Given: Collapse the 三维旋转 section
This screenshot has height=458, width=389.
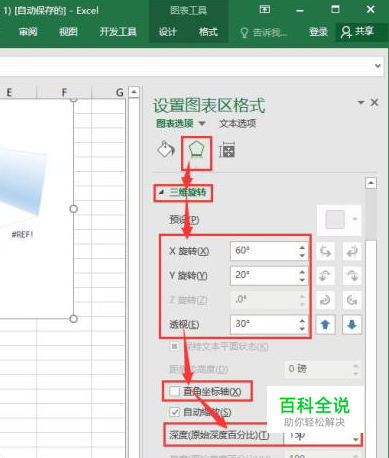Looking at the screenshot, I should 161,192.
